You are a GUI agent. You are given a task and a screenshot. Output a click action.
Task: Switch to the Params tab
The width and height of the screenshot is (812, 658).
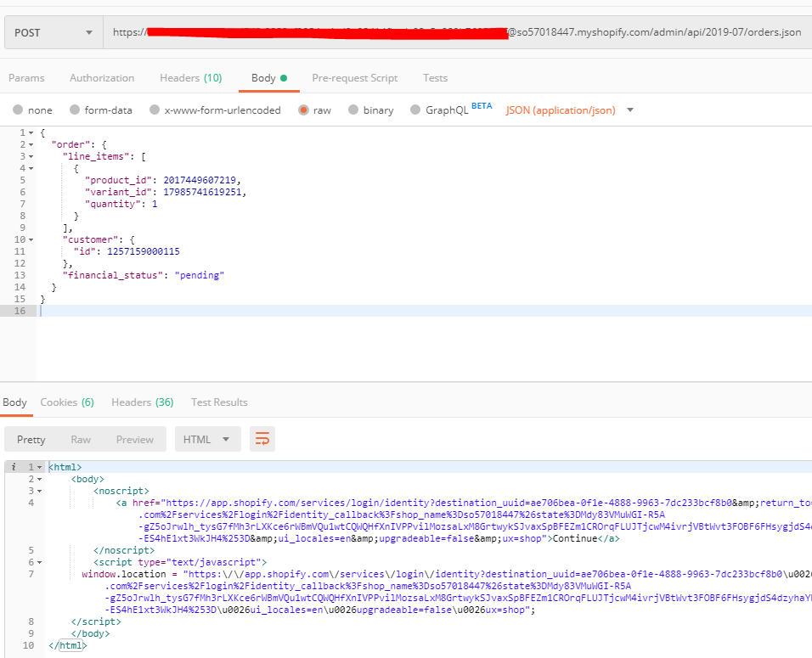point(26,78)
